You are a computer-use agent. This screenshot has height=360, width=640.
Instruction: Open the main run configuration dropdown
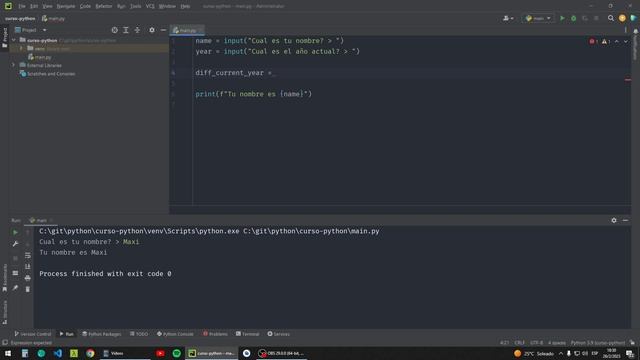pyautogui.click(x=538, y=18)
